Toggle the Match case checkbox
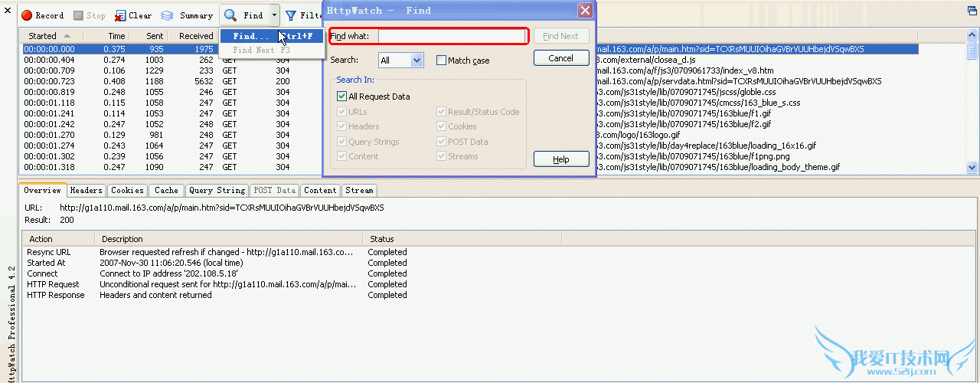Image resolution: width=980 pixels, height=383 pixels. 442,61
